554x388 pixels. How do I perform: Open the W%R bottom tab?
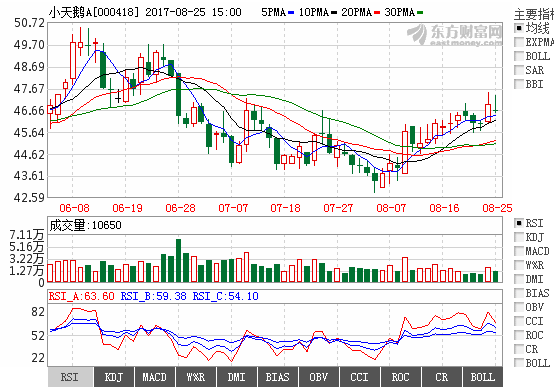click(x=196, y=377)
